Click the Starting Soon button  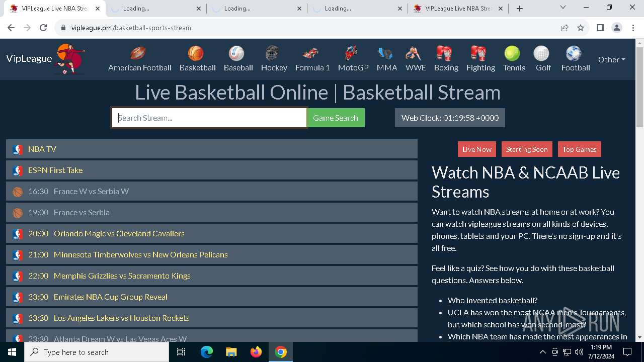point(527,149)
